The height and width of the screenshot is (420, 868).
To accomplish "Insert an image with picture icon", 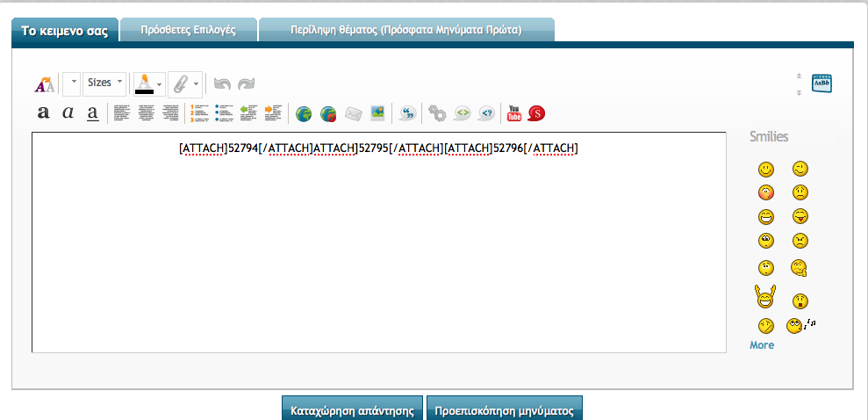I will [x=377, y=113].
